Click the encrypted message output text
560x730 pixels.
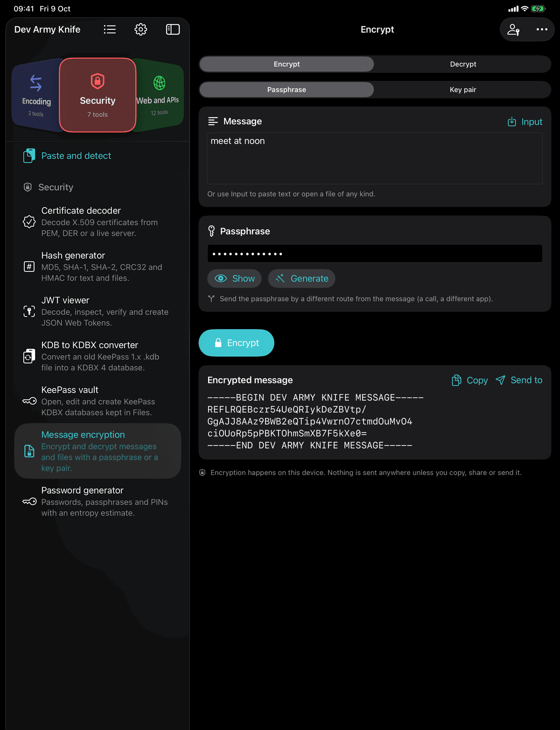click(315, 421)
